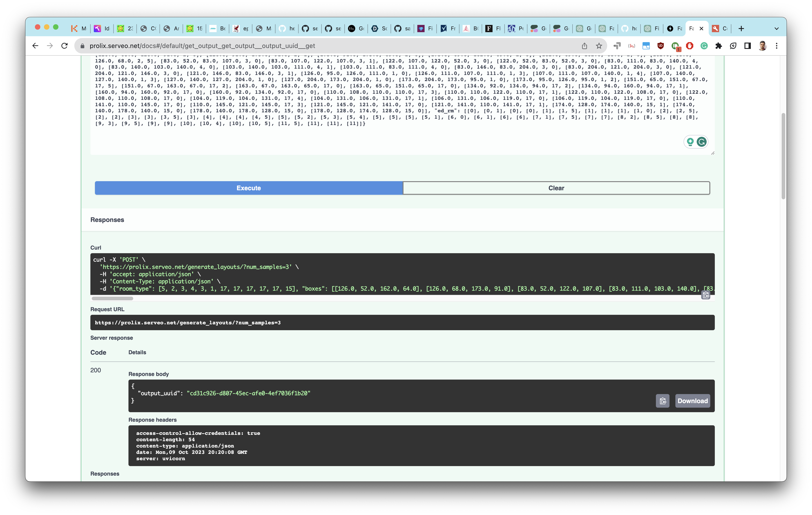Open a new browser tab
Screen dimensions: 812x515
tap(741, 29)
